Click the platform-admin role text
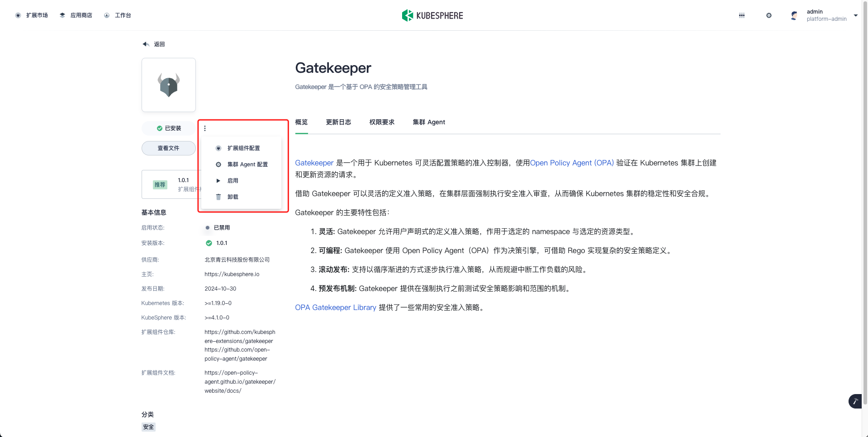Image resolution: width=868 pixels, height=437 pixels. coord(826,19)
